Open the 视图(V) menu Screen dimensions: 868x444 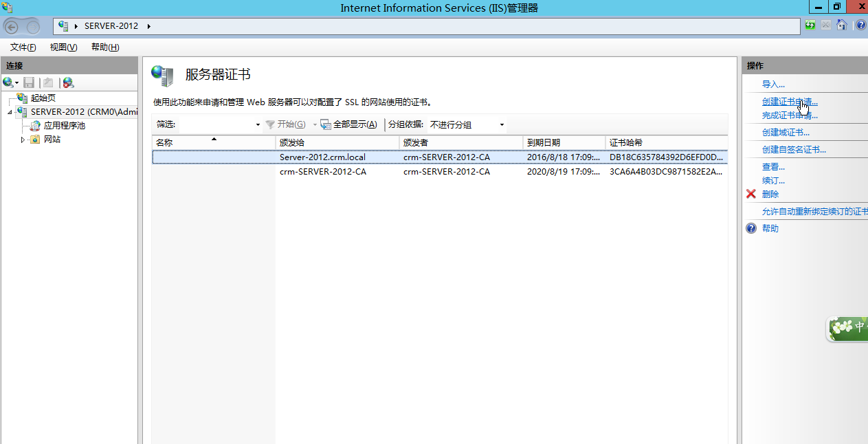(63, 47)
